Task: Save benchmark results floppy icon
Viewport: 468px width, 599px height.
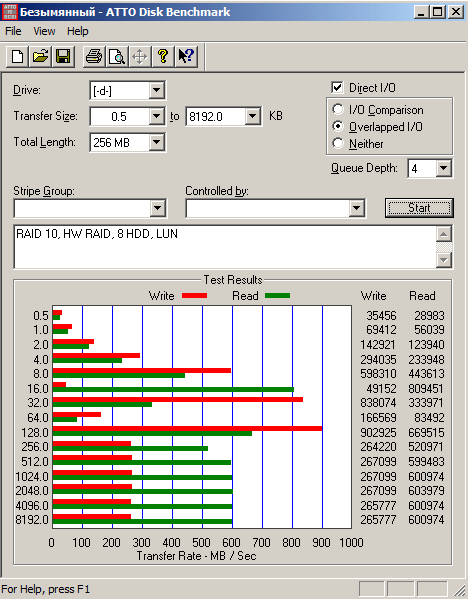Action: (63, 57)
